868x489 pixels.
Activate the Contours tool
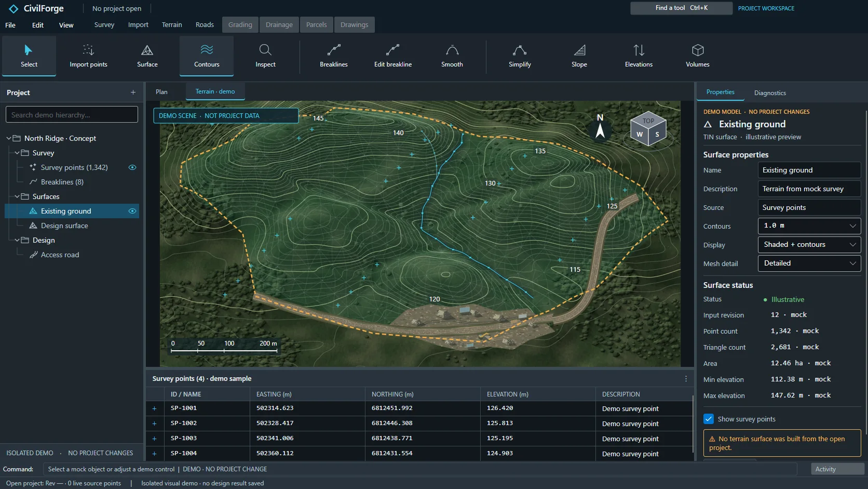207,56
